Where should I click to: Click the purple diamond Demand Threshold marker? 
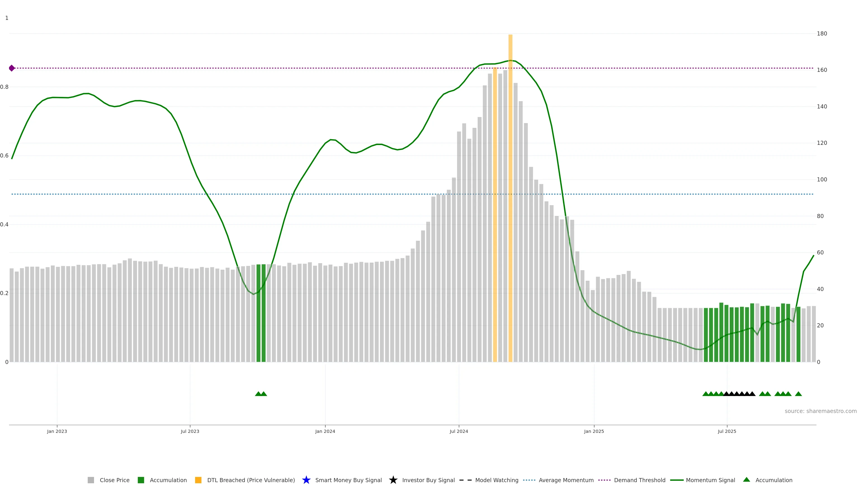(12, 68)
